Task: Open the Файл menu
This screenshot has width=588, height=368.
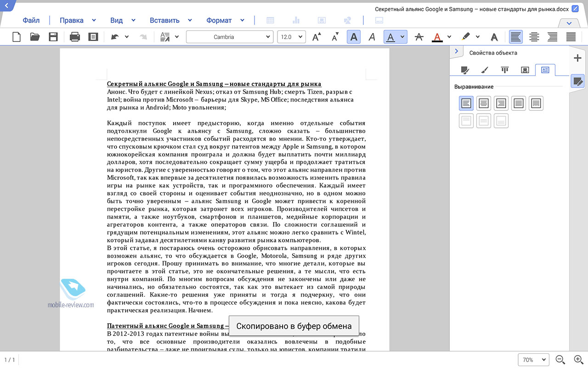Action: [x=31, y=20]
